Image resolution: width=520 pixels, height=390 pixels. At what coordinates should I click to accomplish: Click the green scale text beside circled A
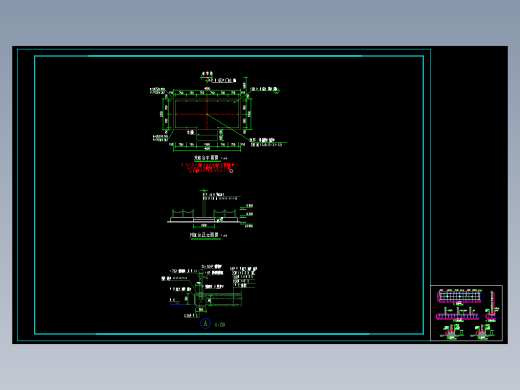tap(220, 324)
